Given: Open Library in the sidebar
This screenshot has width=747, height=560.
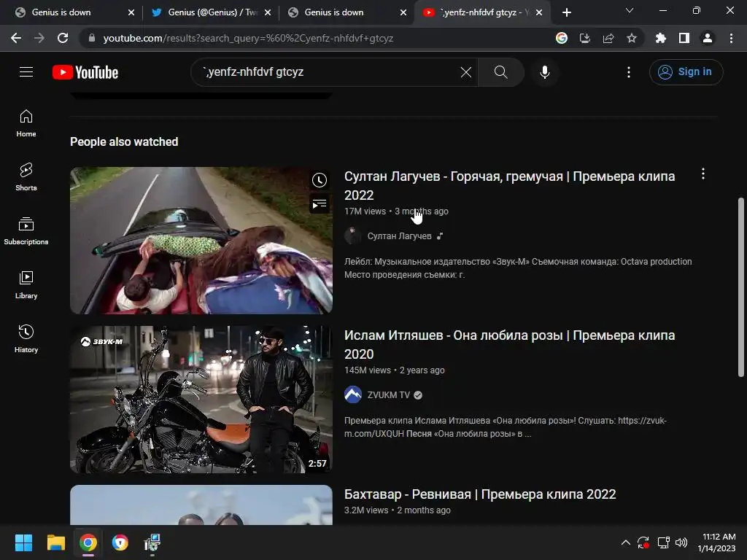Looking at the screenshot, I should coord(26,284).
